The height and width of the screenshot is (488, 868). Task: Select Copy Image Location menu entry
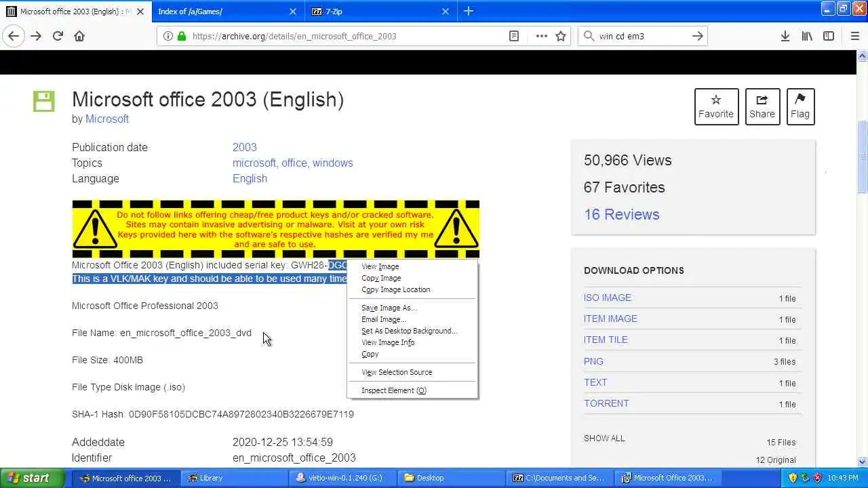pyautogui.click(x=412, y=289)
